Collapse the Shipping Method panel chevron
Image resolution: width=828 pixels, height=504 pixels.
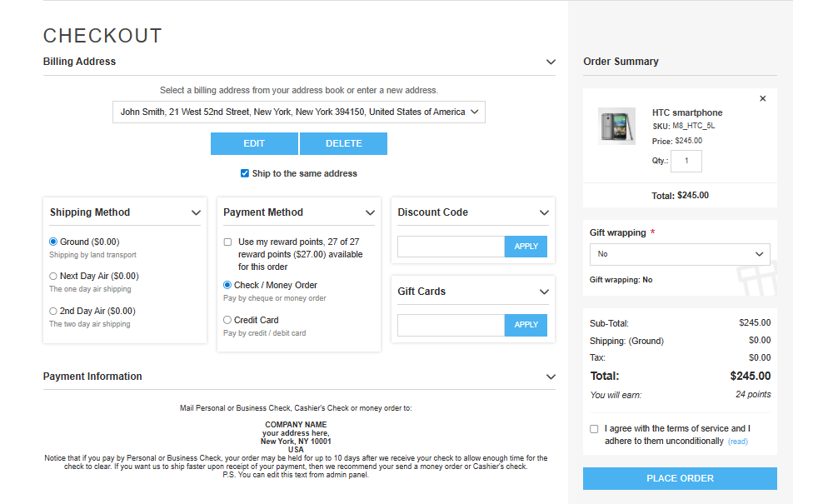click(196, 213)
